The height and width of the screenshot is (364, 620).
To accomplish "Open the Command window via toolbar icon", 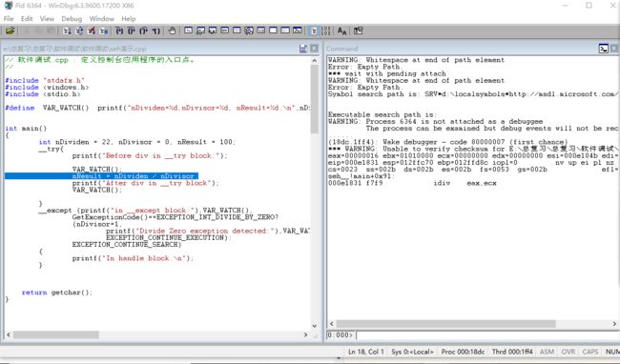I will point(188,30).
